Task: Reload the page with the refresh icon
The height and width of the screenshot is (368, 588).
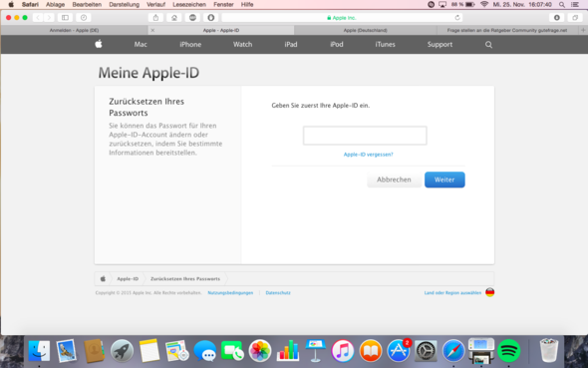Action: [x=457, y=18]
